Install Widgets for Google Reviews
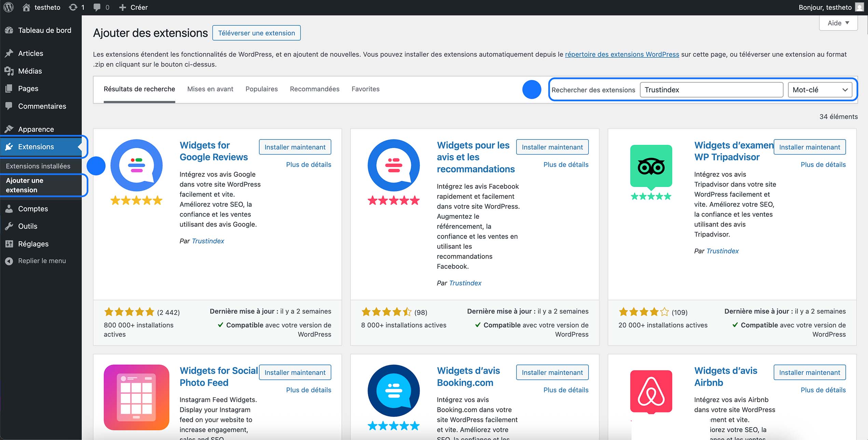This screenshot has width=868, height=440. [295, 147]
